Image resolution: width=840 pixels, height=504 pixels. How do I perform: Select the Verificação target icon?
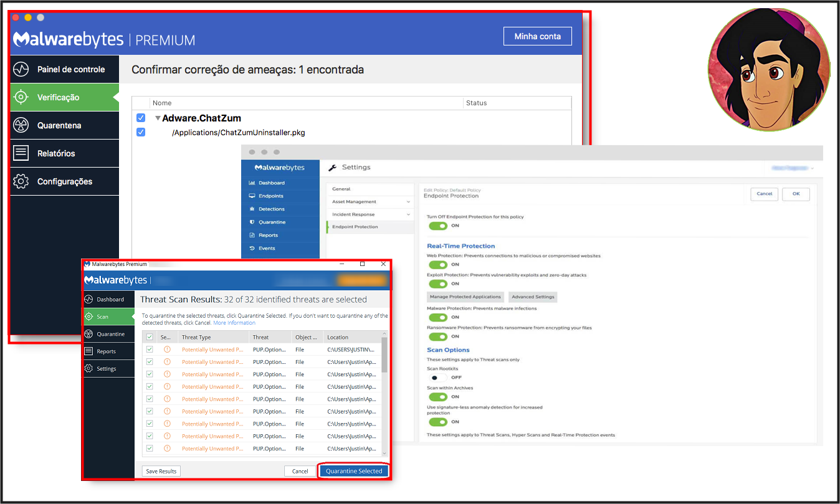(x=21, y=97)
